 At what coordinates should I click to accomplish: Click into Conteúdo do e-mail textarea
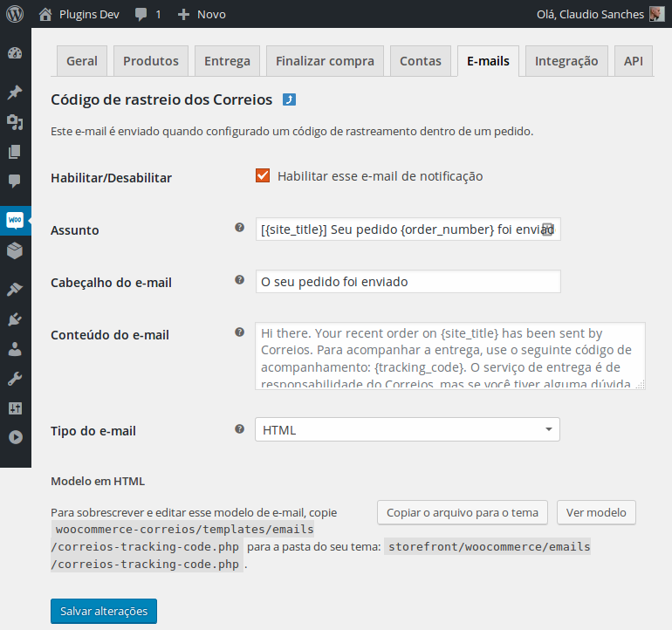pyautogui.click(x=450, y=356)
